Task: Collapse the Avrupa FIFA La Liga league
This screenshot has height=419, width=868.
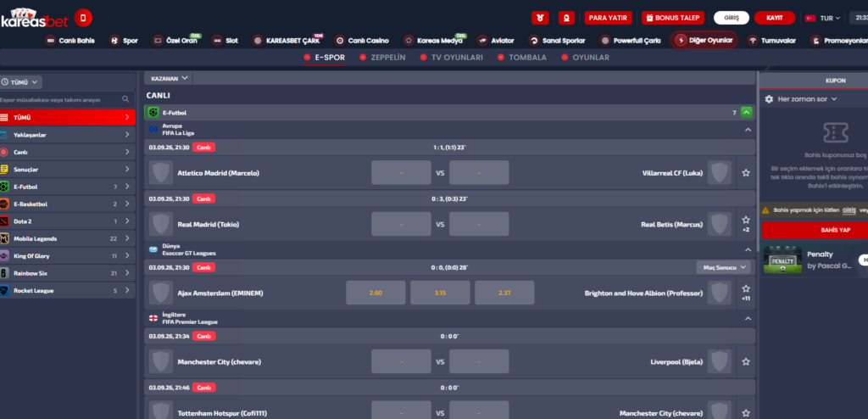Action: tap(748, 130)
